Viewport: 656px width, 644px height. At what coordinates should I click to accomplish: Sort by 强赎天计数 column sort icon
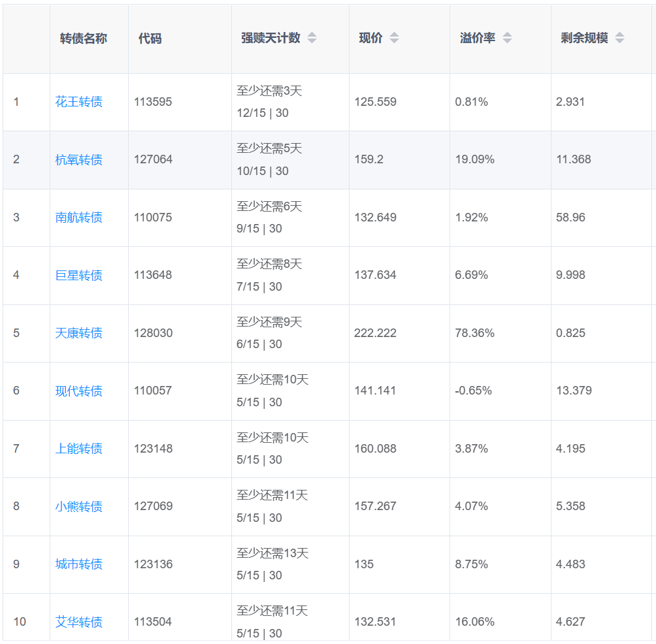[312, 38]
